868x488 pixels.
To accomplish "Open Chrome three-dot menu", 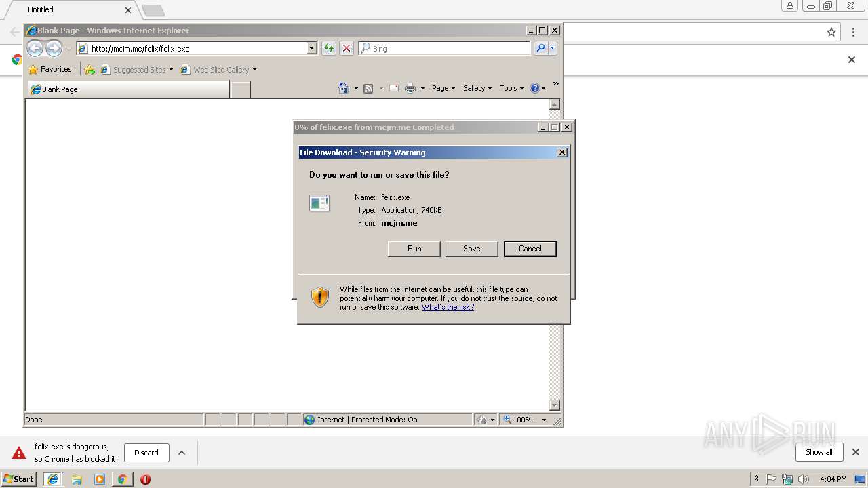I will tap(853, 32).
